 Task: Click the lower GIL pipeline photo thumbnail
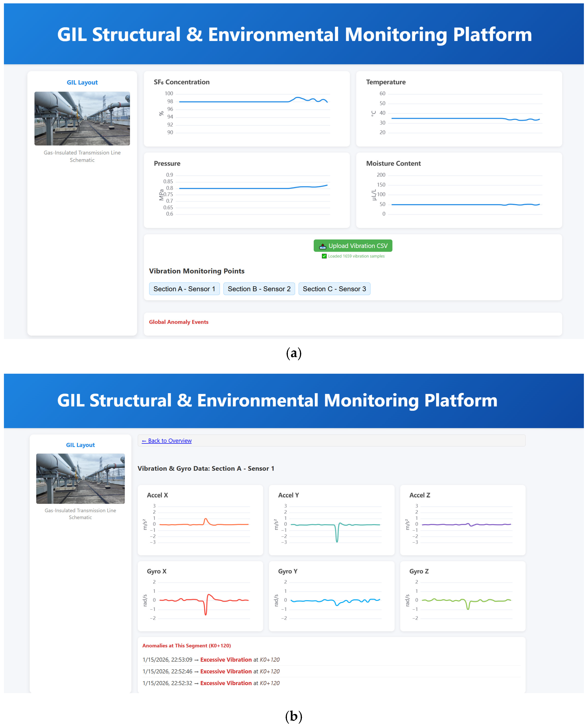tap(80, 478)
